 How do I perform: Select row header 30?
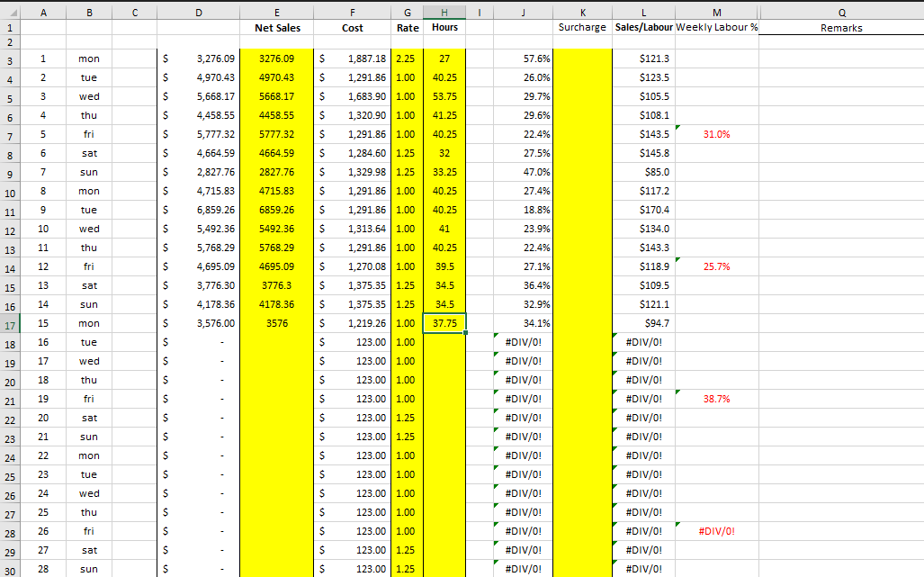coord(10,571)
